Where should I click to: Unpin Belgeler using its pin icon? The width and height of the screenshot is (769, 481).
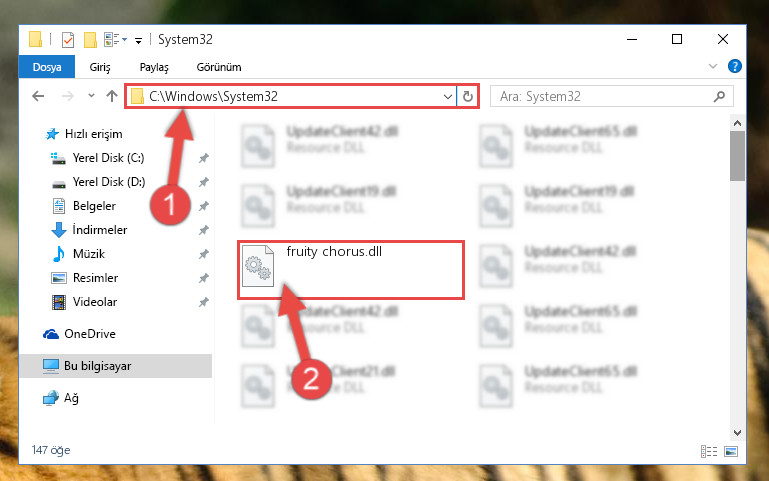(204, 206)
